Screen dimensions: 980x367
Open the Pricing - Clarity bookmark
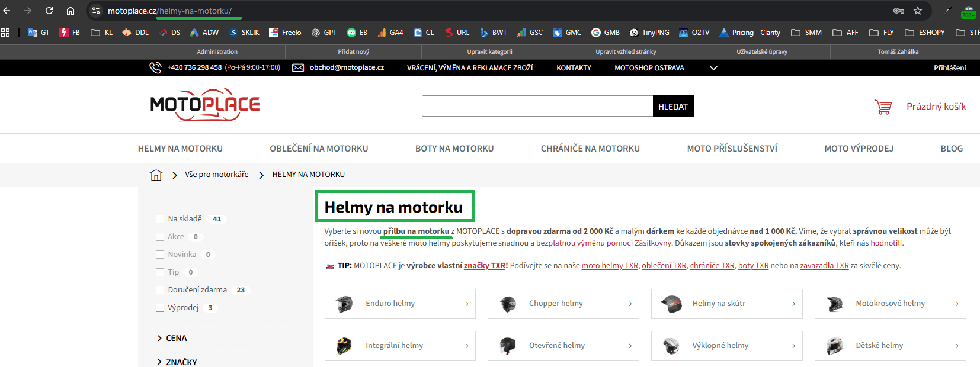click(x=750, y=33)
